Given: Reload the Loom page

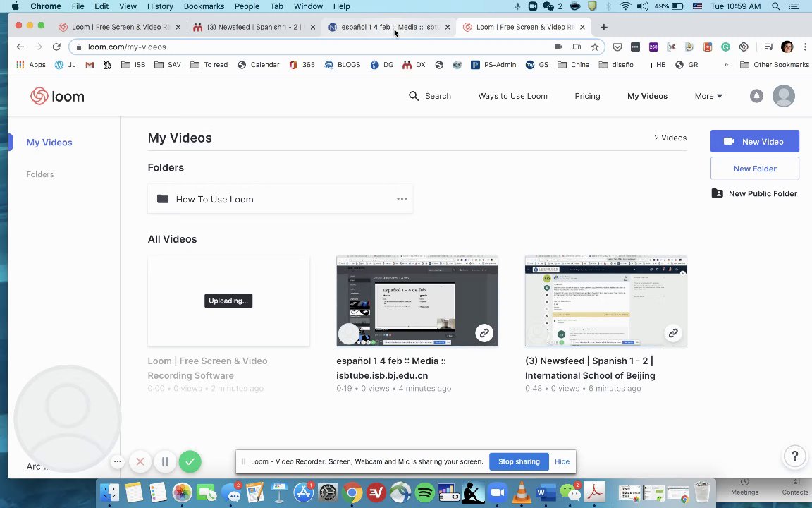Looking at the screenshot, I should tap(56, 47).
